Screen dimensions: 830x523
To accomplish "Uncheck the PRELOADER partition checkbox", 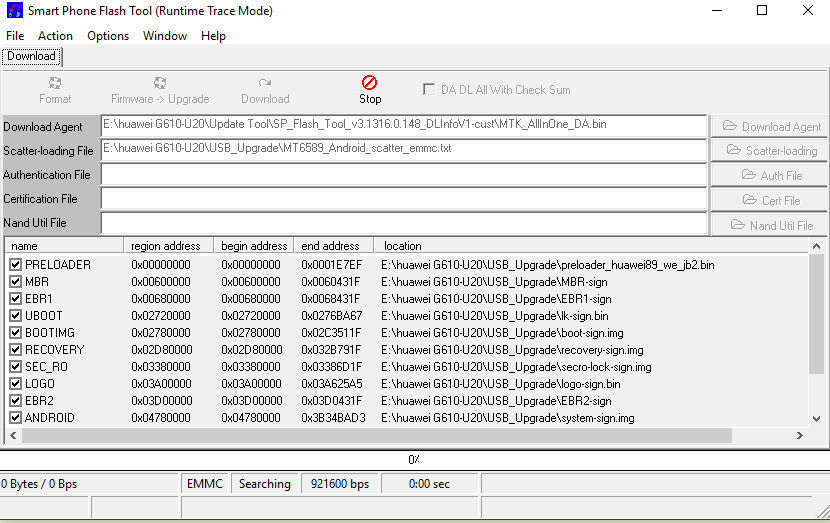I will 15,265.
